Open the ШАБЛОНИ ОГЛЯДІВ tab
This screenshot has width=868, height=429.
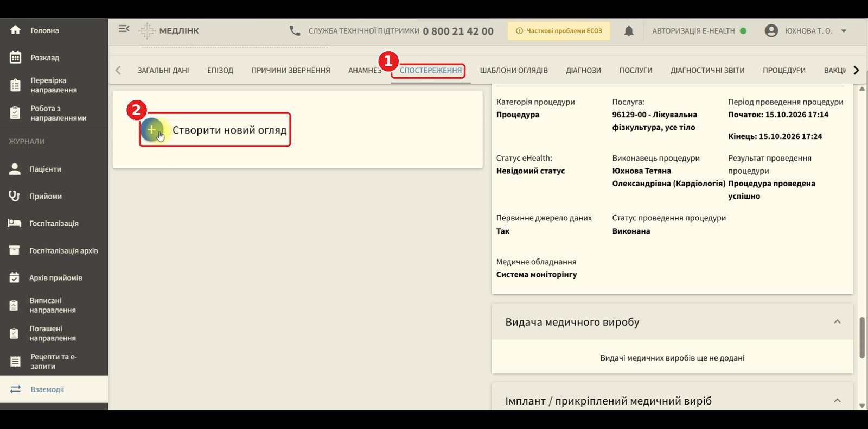tap(514, 71)
